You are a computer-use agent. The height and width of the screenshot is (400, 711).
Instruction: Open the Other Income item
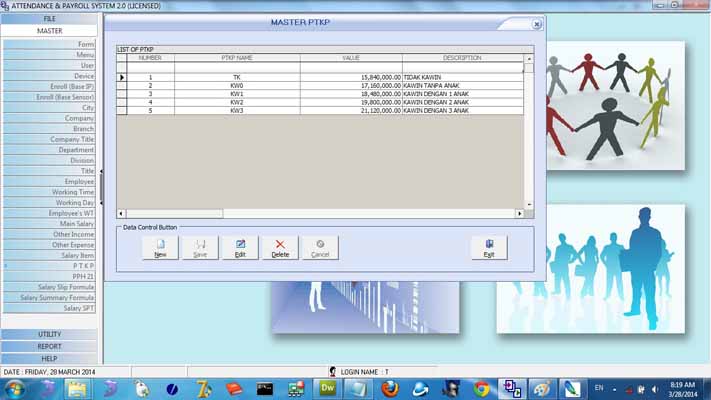[x=49, y=234]
